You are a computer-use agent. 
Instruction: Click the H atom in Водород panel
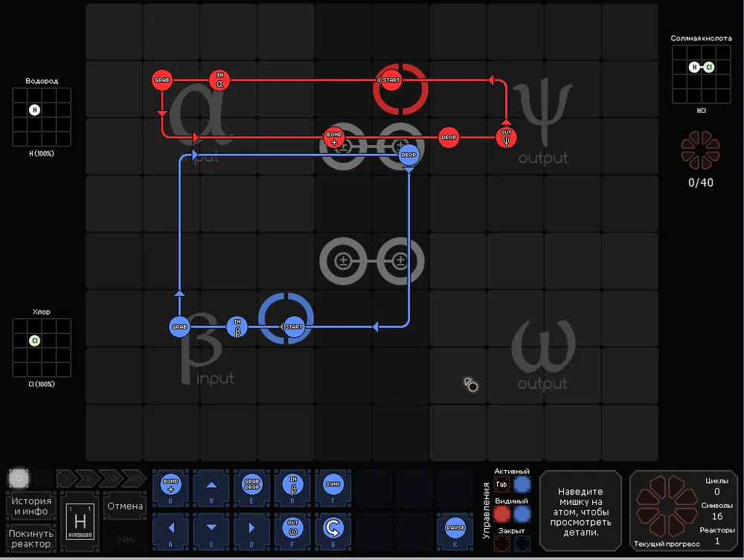coord(34,110)
